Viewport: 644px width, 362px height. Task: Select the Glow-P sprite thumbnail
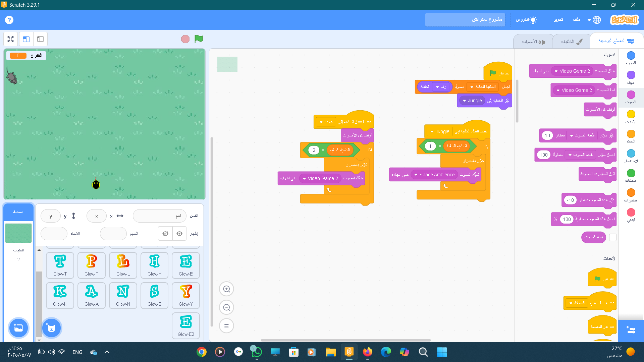pos(91,265)
